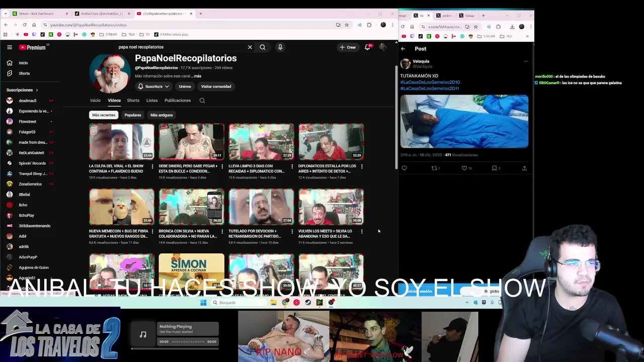This screenshot has height=362, width=644.
Task: Click hashtag #LaCasaDeLosGemelos2D10
Action: coord(430,82)
